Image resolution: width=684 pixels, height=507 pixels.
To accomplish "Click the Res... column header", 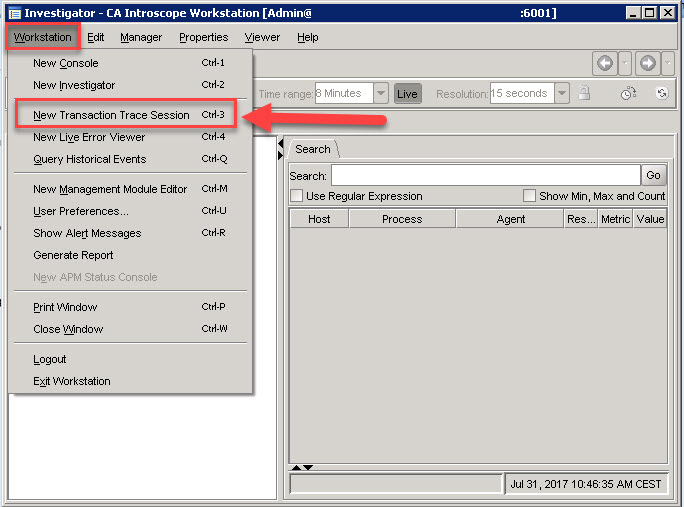I will (x=581, y=219).
